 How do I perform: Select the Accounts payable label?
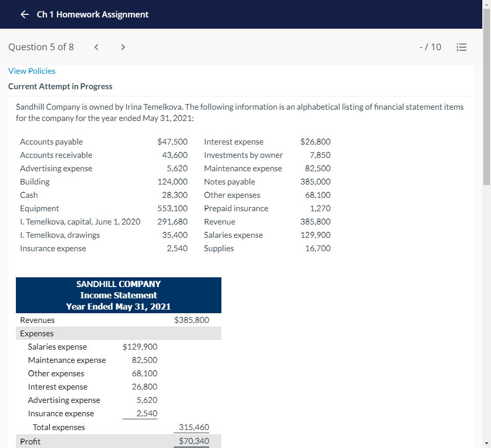[51, 142]
